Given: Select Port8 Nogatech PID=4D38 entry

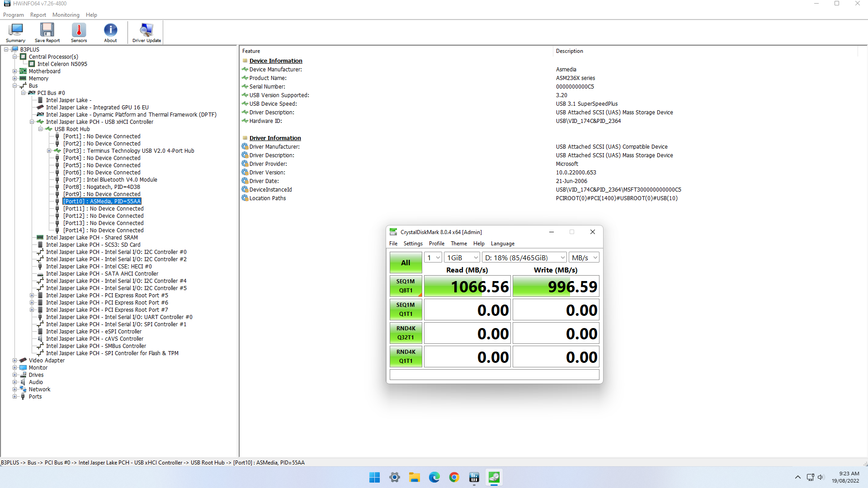Looking at the screenshot, I should point(102,187).
